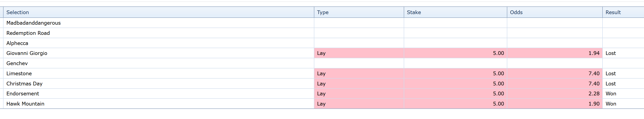The image size is (644, 119).
Task: Click Christmas Day's 5.00 stake cell
Action: [498, 84]
